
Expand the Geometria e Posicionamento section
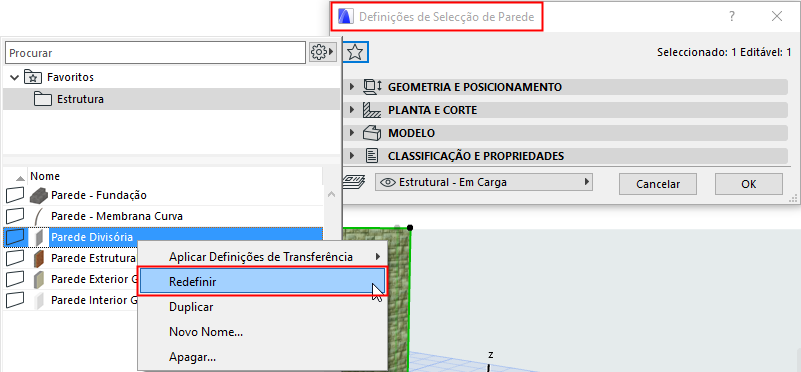tap(351, 87)
